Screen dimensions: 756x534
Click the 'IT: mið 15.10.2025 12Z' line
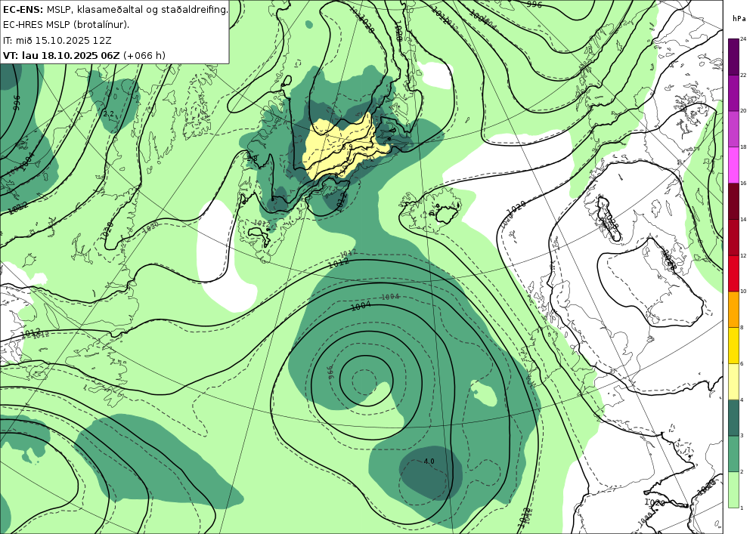coord(57,40)
